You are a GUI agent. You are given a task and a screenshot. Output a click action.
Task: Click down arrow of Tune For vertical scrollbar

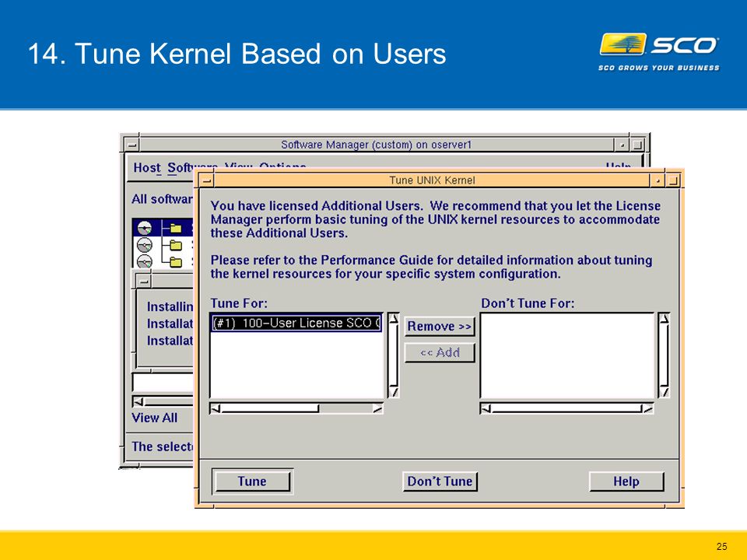click(394, 392)
